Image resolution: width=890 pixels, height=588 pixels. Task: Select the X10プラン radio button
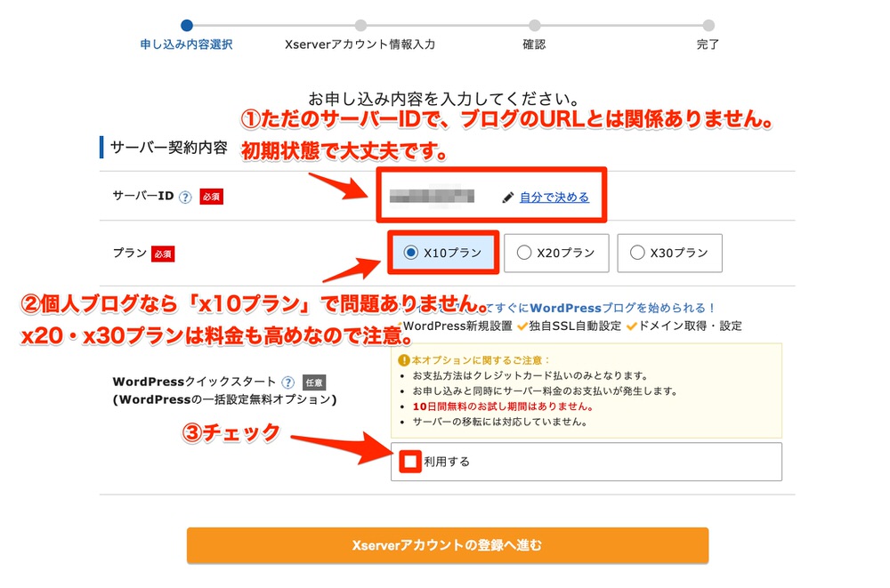click(x=410, y=253)
